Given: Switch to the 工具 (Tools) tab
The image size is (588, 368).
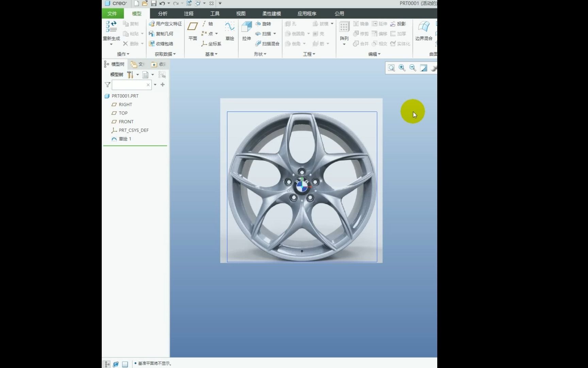Looking at the screenshot, I should [x=215, y=14].
